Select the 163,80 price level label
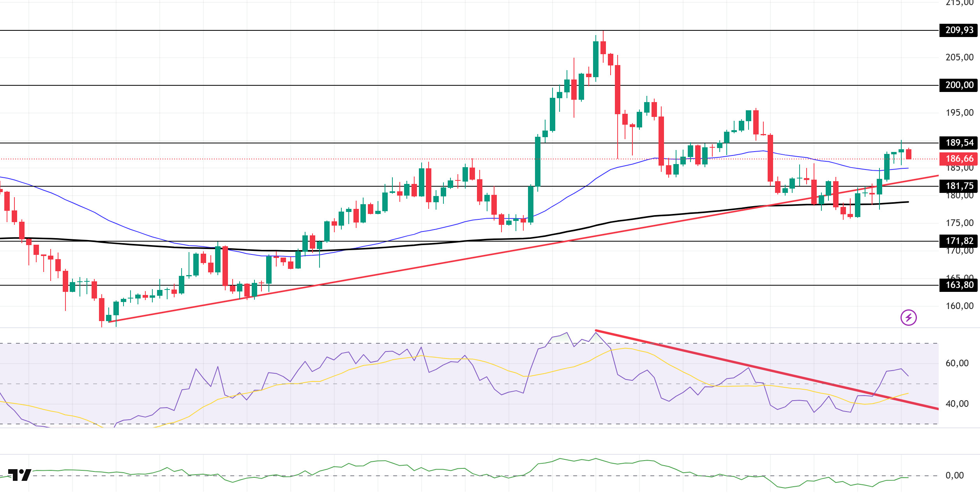980x498 pixels. pos(959,285)
